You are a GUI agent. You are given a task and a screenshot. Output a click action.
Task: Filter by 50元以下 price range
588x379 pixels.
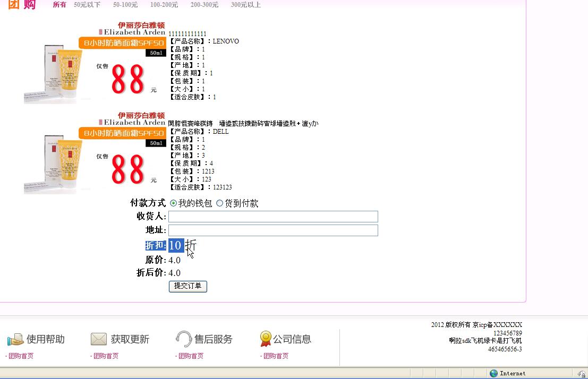[87, 5]
